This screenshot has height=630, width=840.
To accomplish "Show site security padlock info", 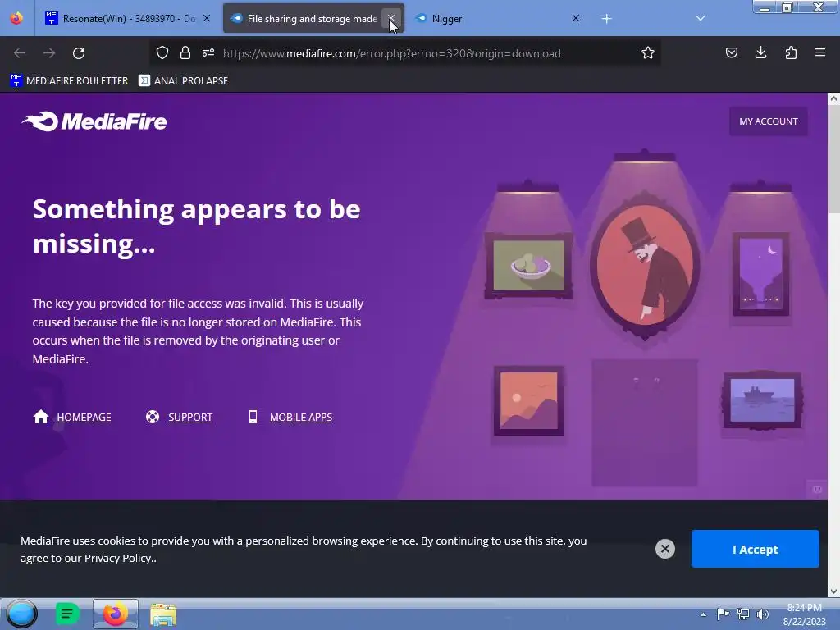I will point(185,52).
